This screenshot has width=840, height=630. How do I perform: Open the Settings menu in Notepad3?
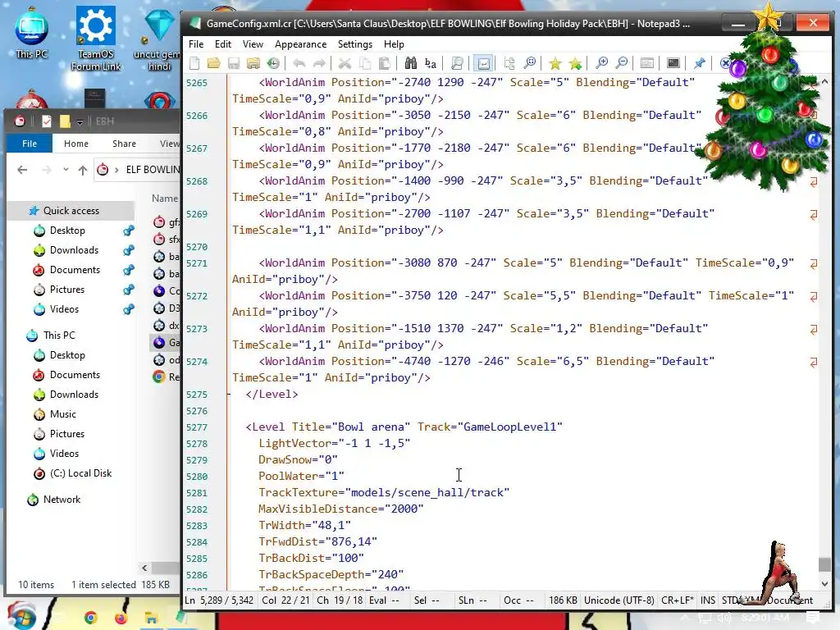(354, 44)
